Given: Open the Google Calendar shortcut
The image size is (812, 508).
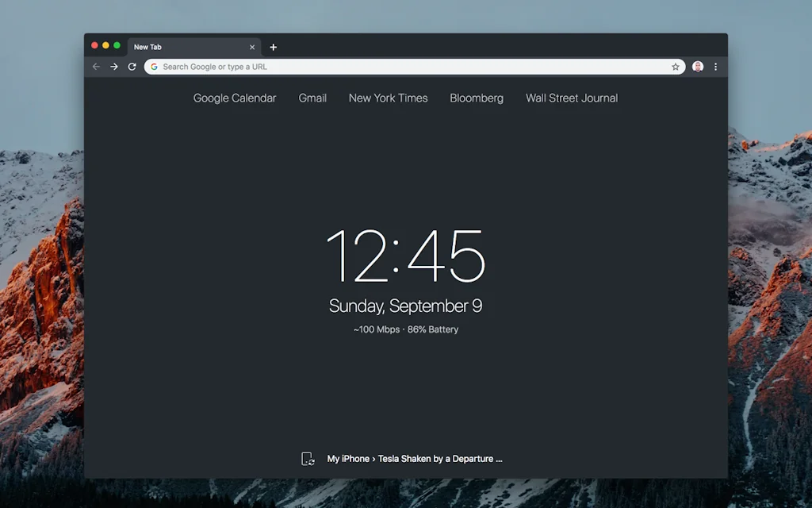Looking at the screenshot, I should (x=234, y=98).
